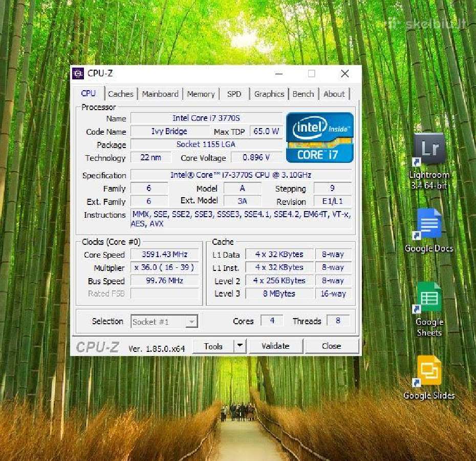The image size is (476, 461).
Task: Open the Google Docs desktop shortcut
Action: tap(428, 230)
